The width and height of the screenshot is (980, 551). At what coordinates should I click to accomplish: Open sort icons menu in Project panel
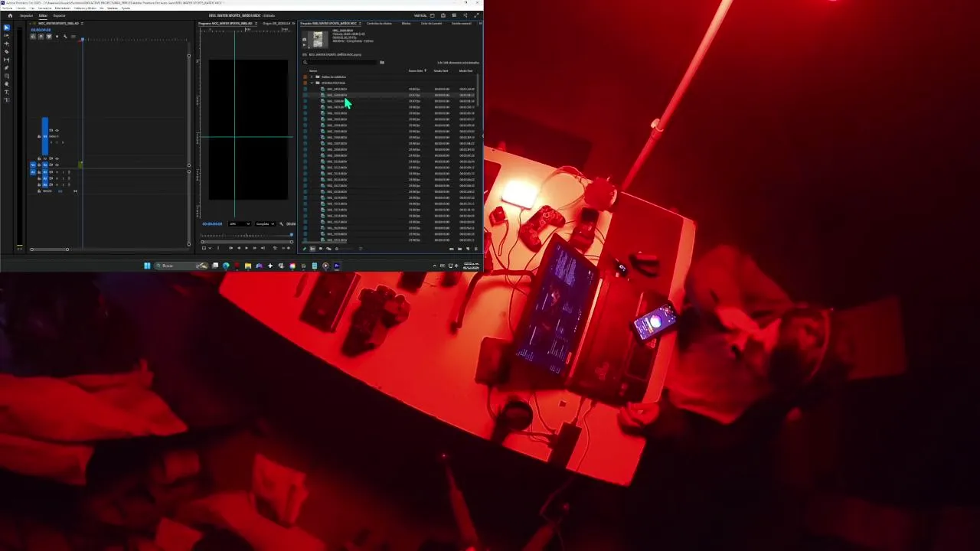[x=361, y=249]
